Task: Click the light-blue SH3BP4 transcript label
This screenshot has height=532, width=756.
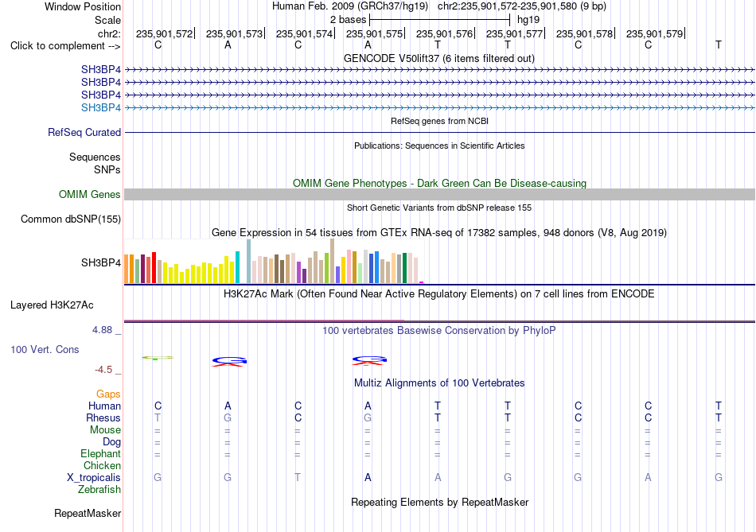Action: point(101,107)
